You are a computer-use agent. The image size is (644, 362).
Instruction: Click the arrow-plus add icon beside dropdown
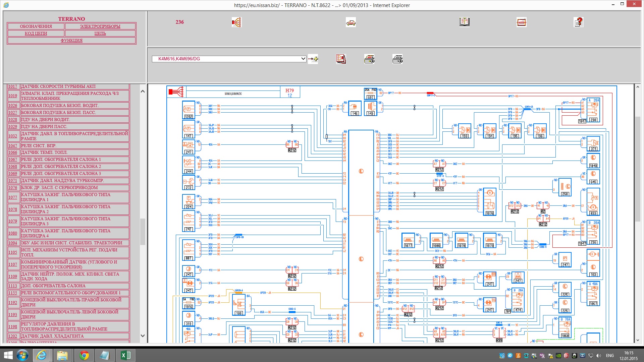[313, 59]
